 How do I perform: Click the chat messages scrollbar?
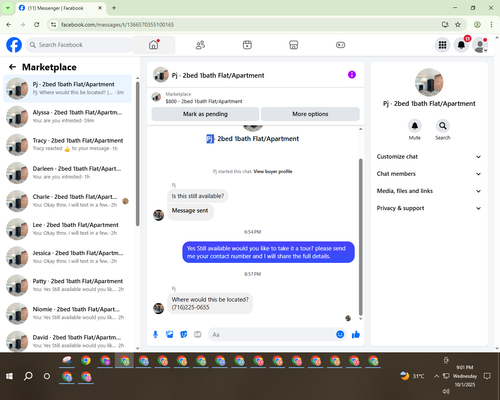coord(360,237)
